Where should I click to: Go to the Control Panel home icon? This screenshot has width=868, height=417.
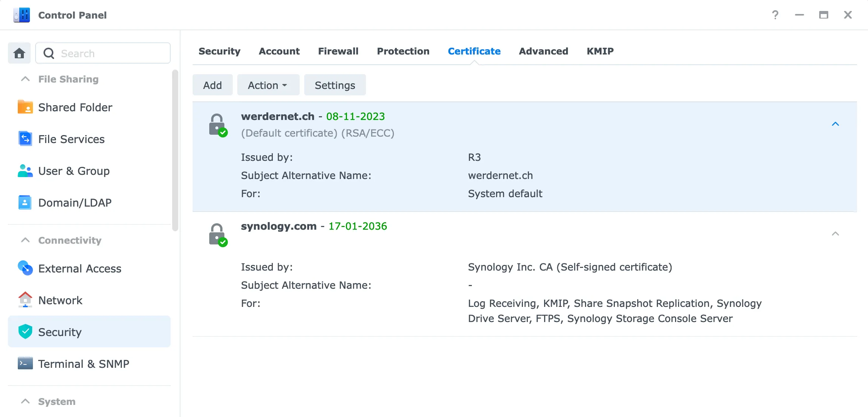tap(19, 53)
